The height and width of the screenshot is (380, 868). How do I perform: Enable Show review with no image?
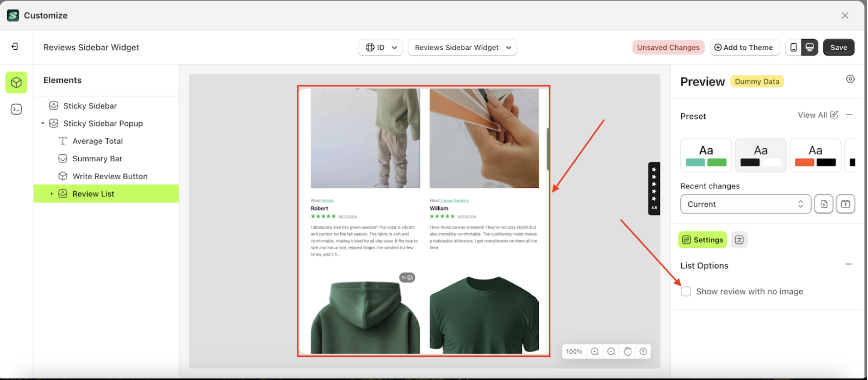coord(686,291)
